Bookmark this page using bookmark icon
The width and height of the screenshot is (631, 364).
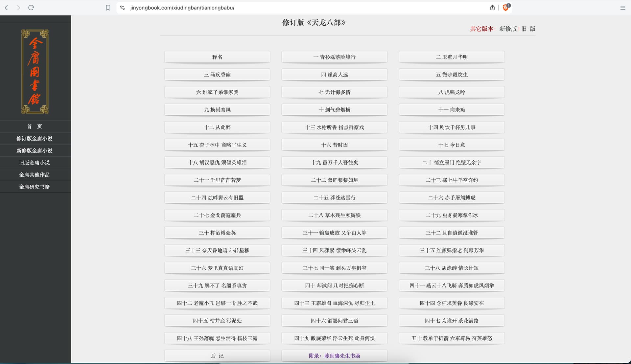pyautogui.click(x=108, y=8)
